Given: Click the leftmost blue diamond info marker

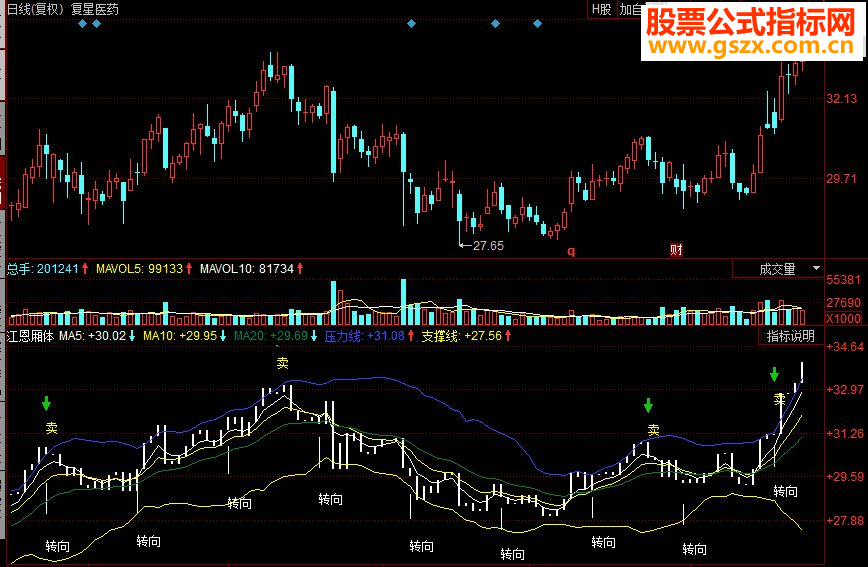Looking at the screenshot, I should pyautogui.click(x=82, y=24).
